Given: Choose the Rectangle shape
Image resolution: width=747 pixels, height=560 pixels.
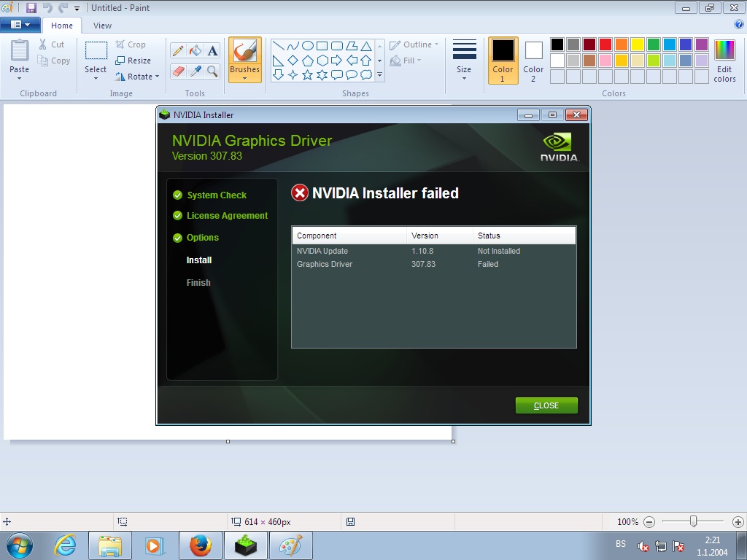Looking at the screenshot, I should (x=322, y=46).
